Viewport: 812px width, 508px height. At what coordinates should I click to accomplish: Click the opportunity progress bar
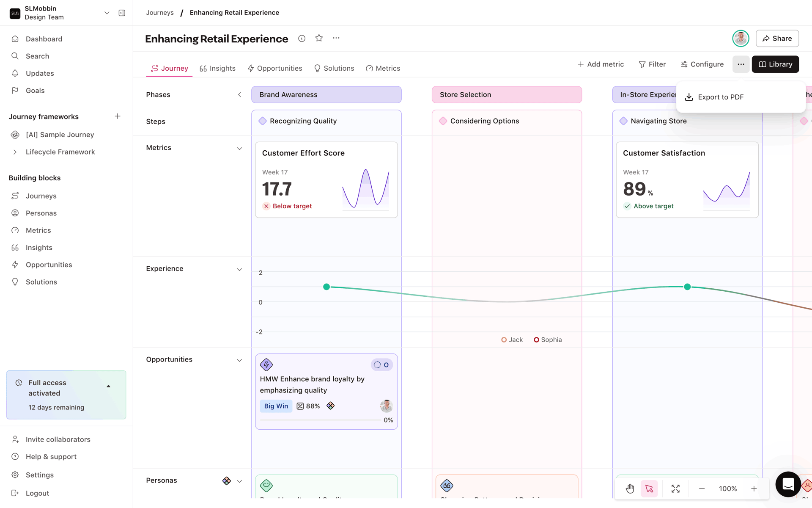(x=320, y=420)
